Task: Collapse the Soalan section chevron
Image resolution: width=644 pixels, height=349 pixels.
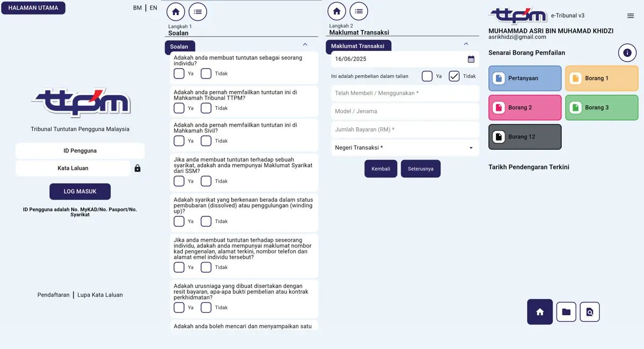Action: [305, 45]
